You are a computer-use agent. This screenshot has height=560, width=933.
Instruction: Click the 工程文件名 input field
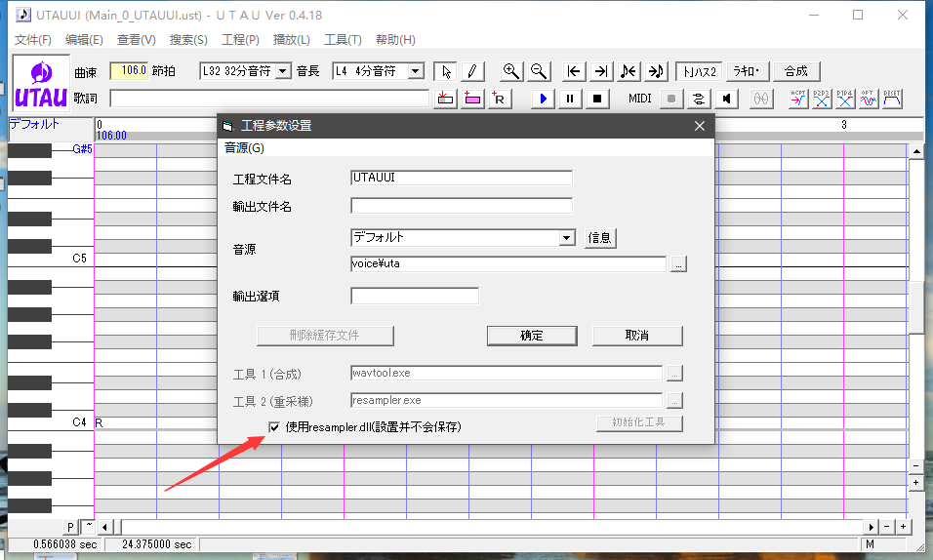point(462,178)
